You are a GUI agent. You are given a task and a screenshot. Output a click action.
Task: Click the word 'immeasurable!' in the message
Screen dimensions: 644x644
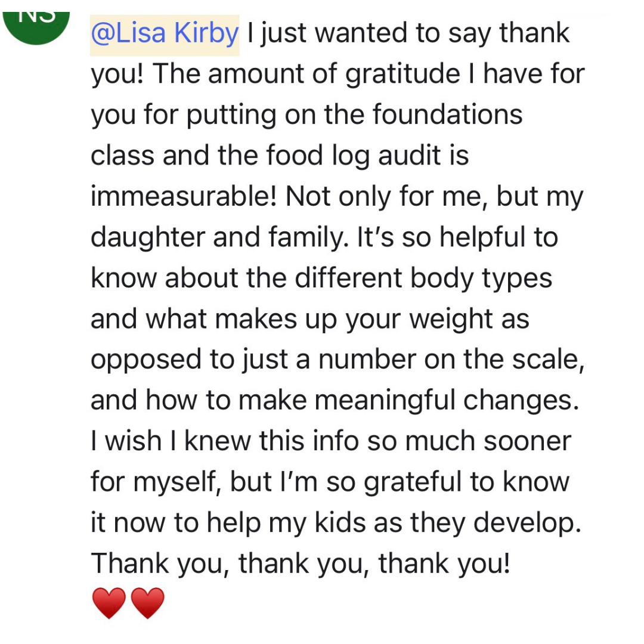(184, 197)
